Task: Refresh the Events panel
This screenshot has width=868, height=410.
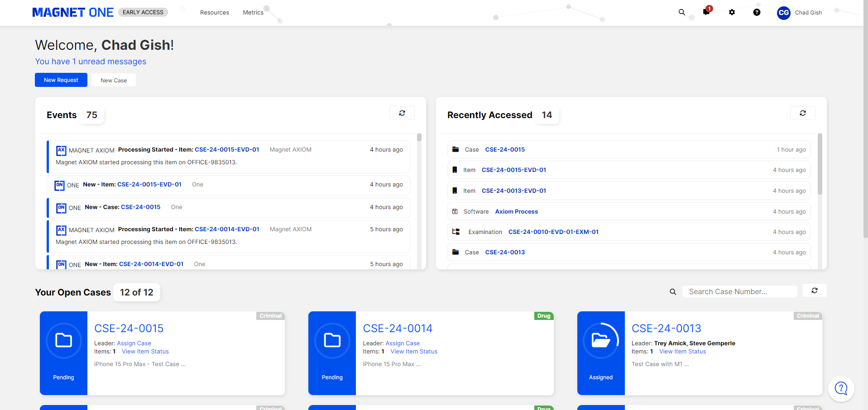Action: (402, 113)
